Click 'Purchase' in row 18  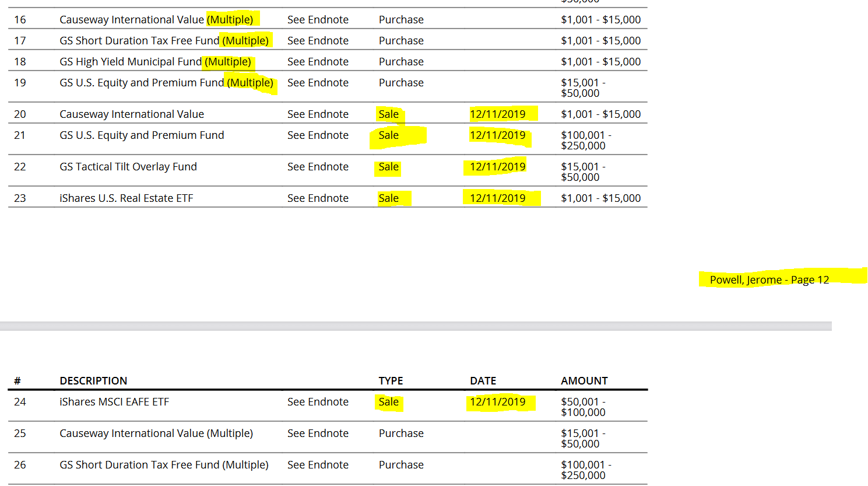coord(401,62)
